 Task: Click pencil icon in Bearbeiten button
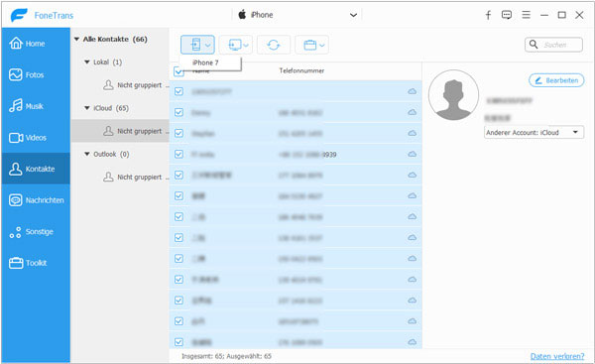[x=538, y=80]
